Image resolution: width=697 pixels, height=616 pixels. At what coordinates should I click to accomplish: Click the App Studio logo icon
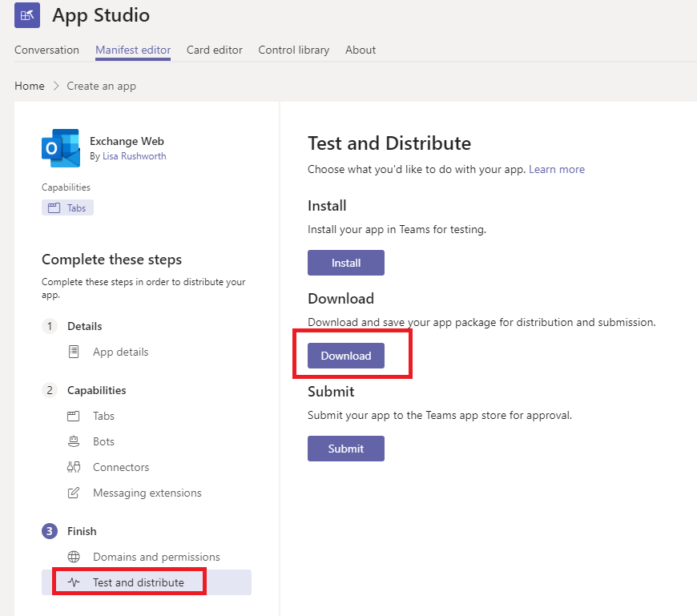pos(27,15)
